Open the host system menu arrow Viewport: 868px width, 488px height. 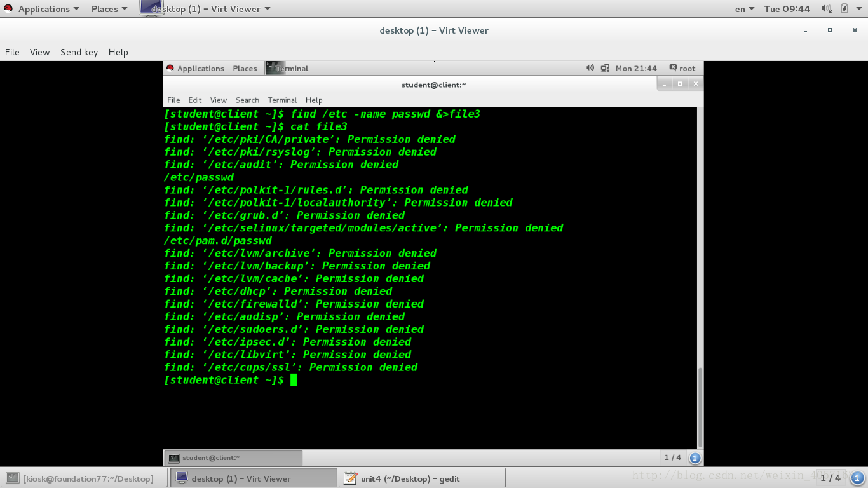click(x=859, y=9)
